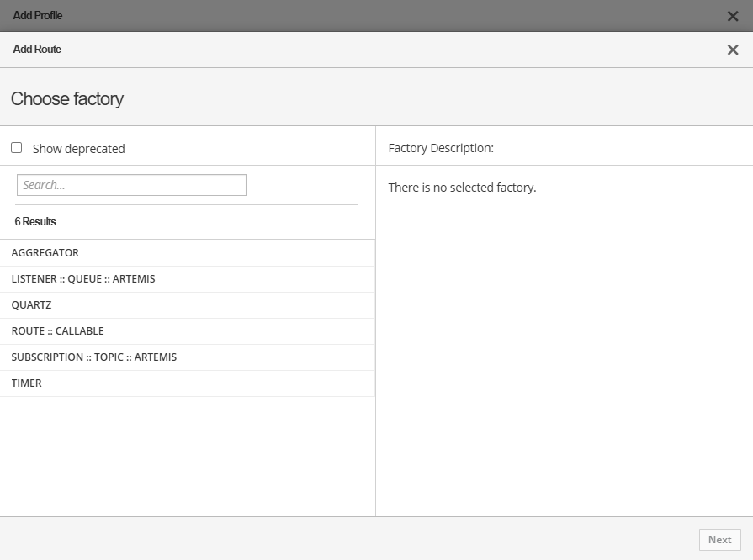Select ROUTE :: CALLABLE from the list
Viewport: 753px width, 560px height.
pyautogui.click(x=58, y=331)
